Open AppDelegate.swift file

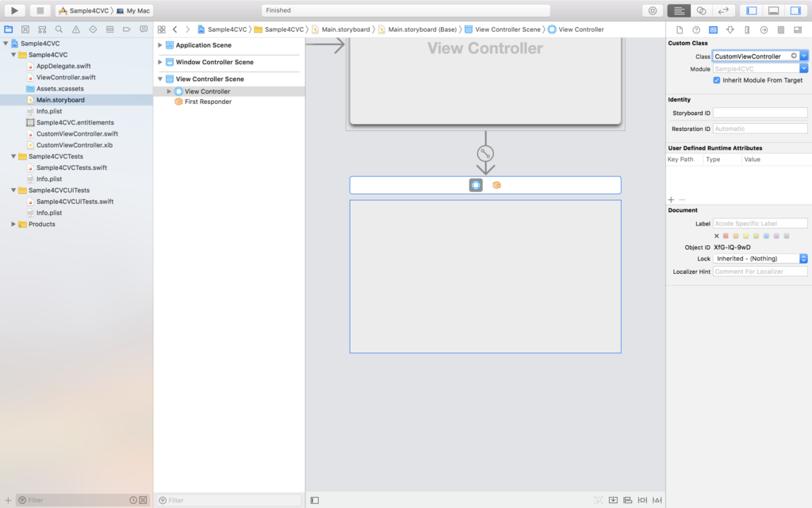pos(63,66)
